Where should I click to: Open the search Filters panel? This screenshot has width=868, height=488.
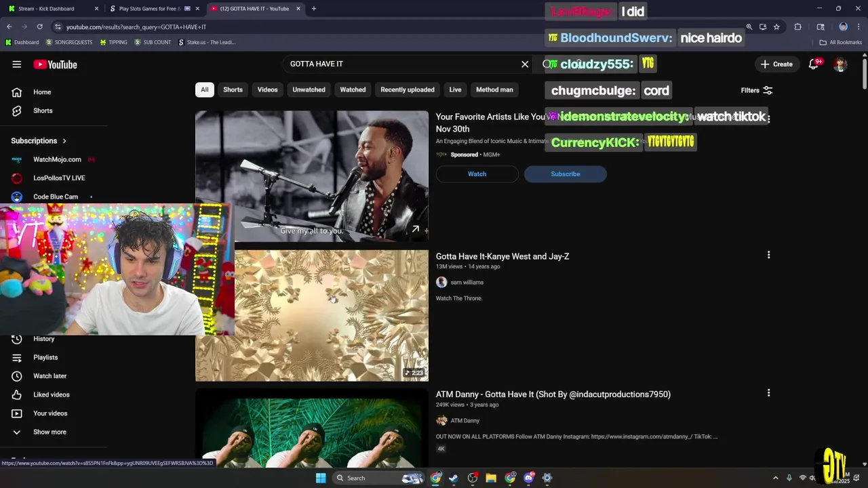click(757, 90)
